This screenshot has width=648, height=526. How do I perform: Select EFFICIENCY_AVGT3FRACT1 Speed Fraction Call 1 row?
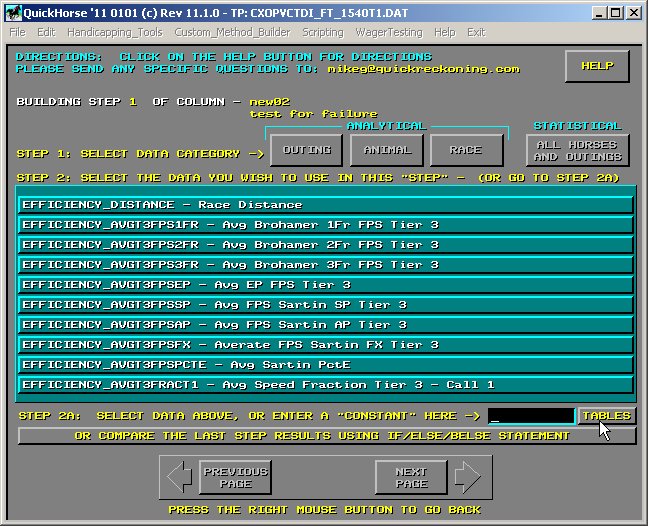(326, 385)
